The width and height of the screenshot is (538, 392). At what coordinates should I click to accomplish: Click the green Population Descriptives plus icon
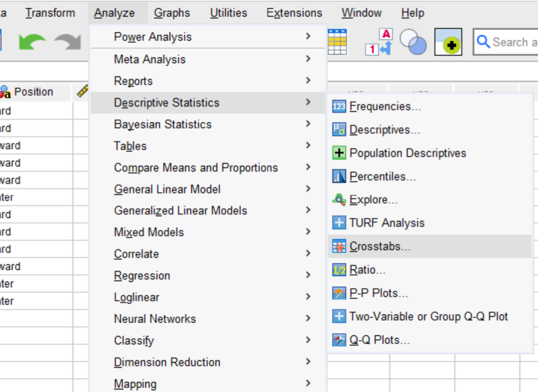(x=339, y=153)
